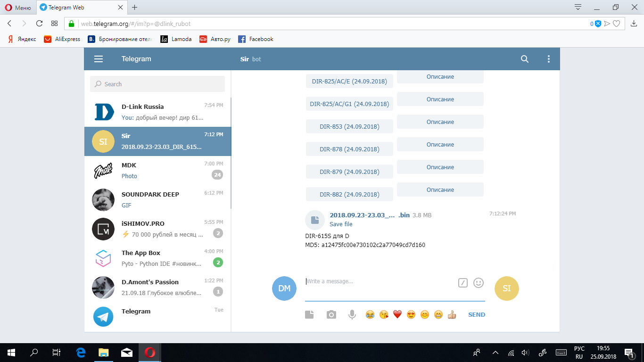Open browser downloads arrow icon
Screen dimensions: 644x362
(634, 24)
